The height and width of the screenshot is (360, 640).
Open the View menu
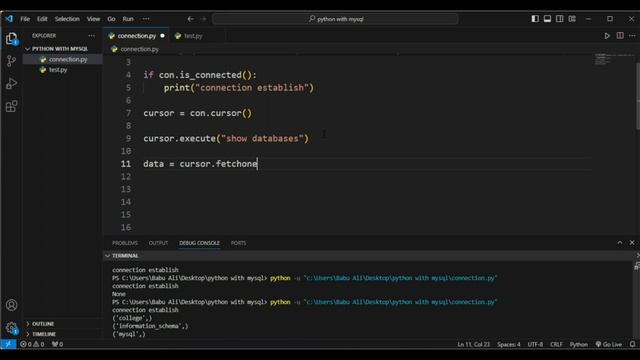pos(93,19)
